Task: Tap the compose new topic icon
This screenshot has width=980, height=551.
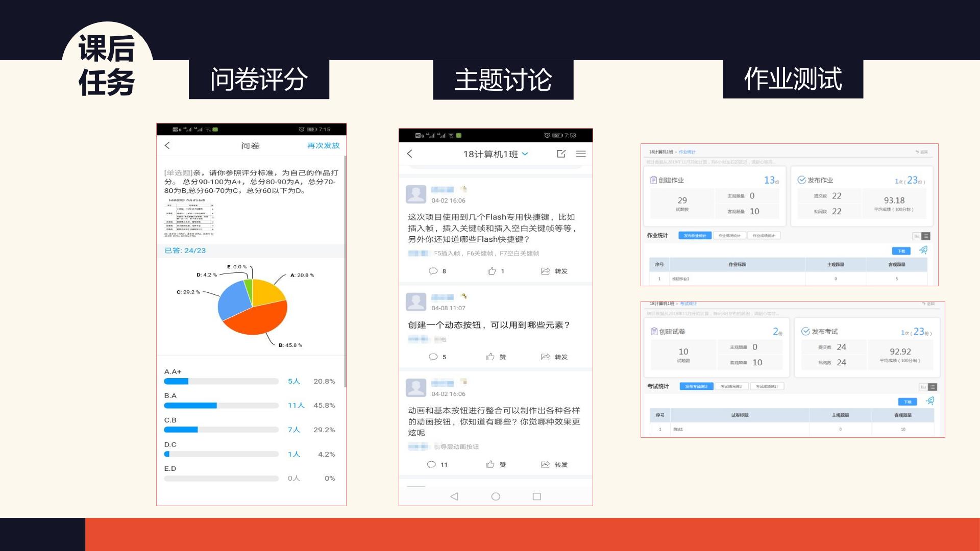Action: [x=561, y=154]
